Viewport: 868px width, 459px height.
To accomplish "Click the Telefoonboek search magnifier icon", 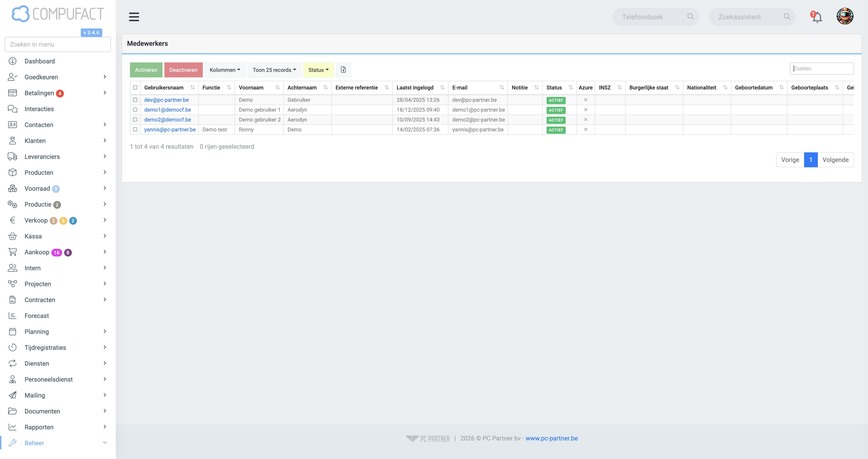I will [691, 17].
